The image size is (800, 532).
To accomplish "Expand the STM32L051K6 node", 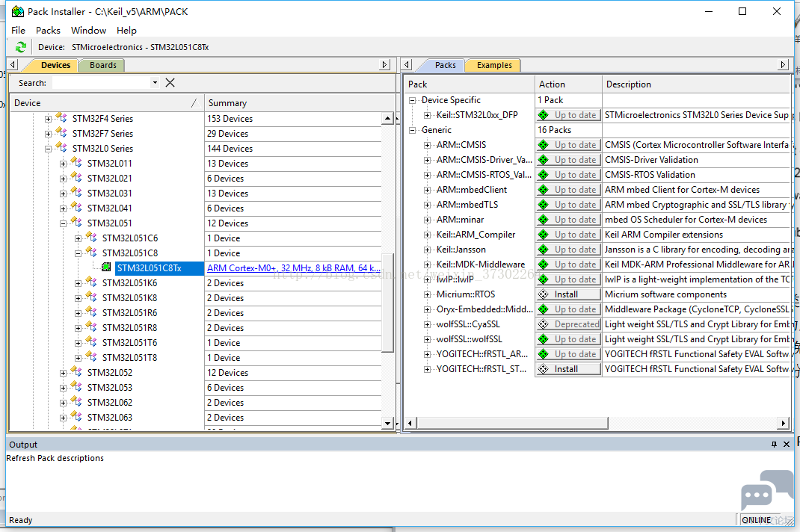I will 78,283.
